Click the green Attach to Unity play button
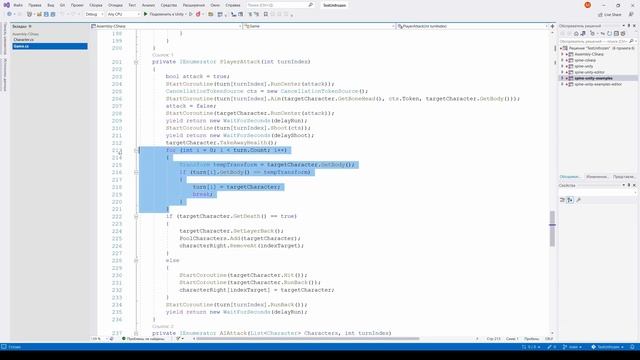The height and width of the screenshot is (360, 640). pyautogui.click(x=146, y=14)
